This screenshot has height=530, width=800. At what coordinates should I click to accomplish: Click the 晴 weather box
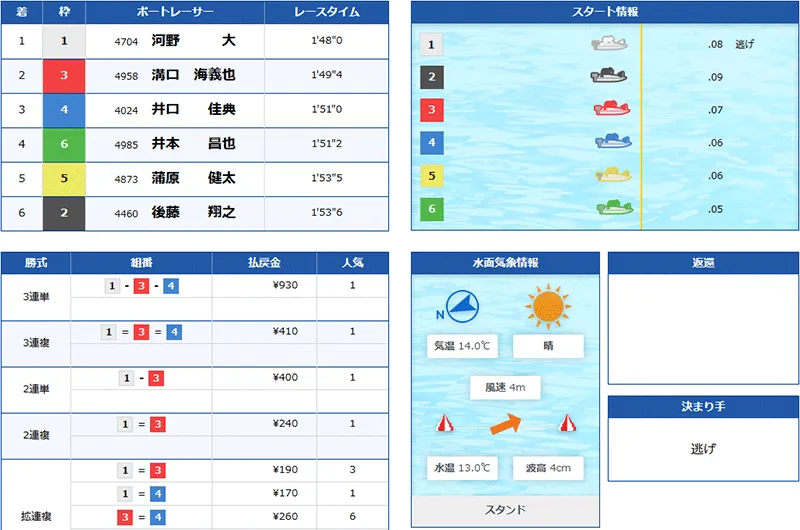click(548, 346)
